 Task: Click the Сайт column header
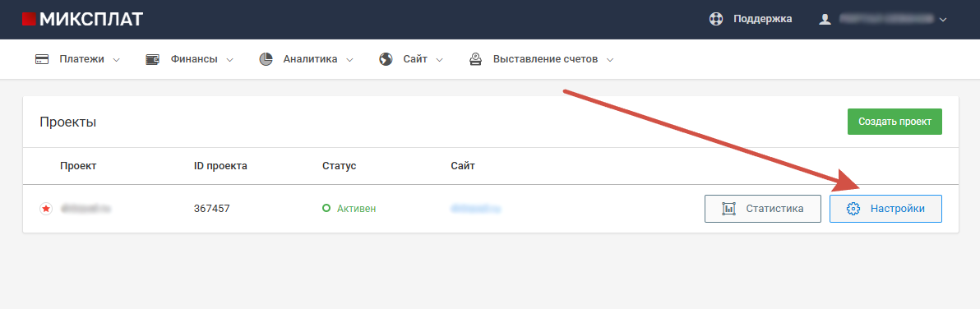pos(463,166)
